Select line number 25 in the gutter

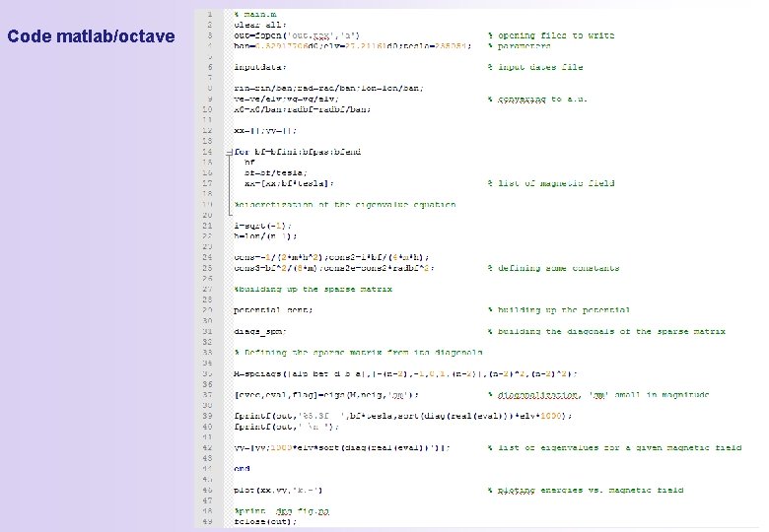click(x=207, y=268)
